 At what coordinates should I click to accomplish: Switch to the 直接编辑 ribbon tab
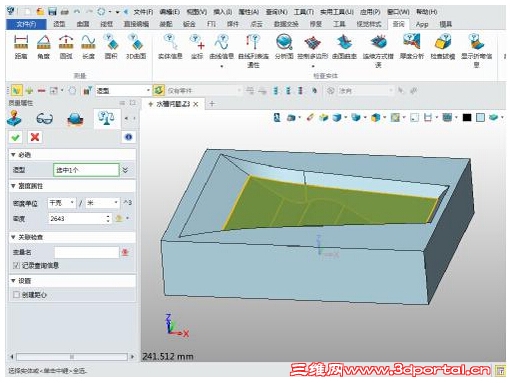pyautogui.click(x=136, y=24)
